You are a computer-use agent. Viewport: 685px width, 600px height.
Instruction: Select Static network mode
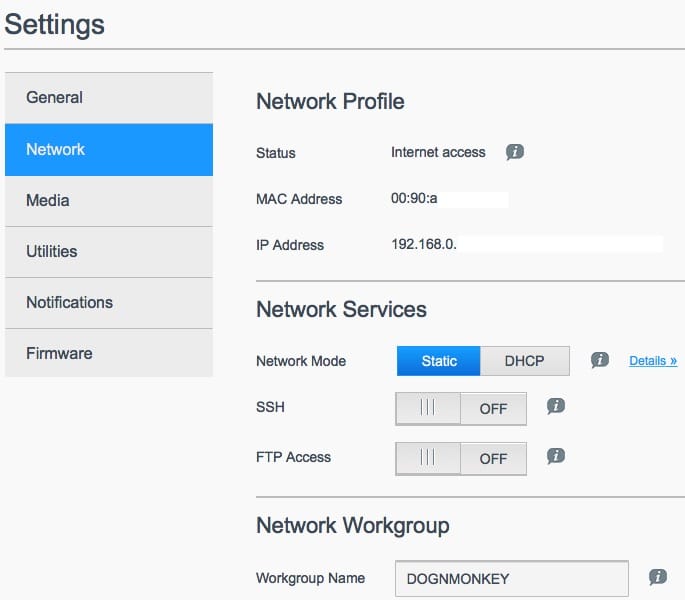click(x=439, y=361)
